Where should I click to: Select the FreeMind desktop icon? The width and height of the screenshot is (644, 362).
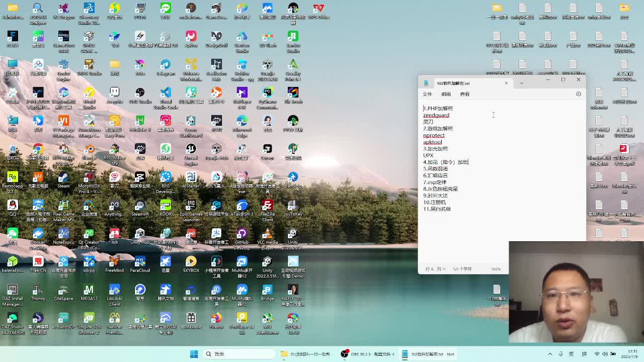pyautogui.click(x=114, y=264)
